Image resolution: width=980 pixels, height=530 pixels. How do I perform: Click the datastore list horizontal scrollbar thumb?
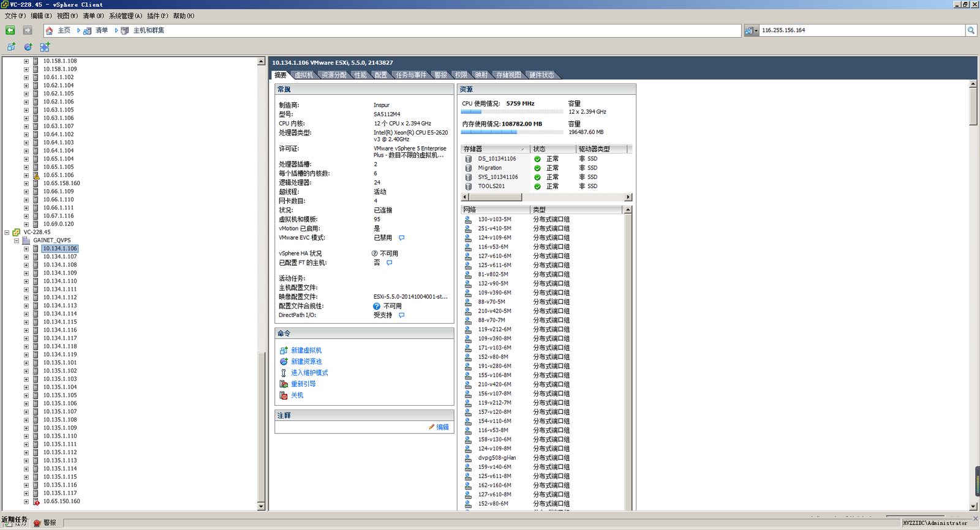click(495, 197)
